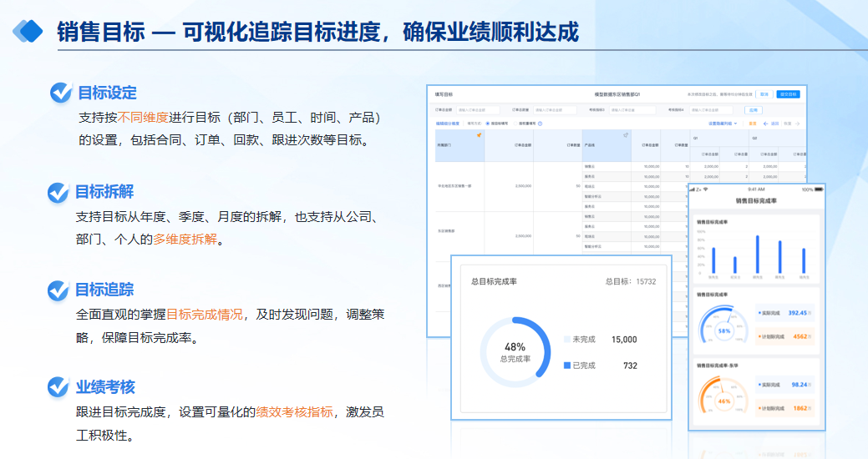The width and height of the screenshot is (868, 459).
Task: Click the redo arrow in the table toolbar
Action: 798,124
